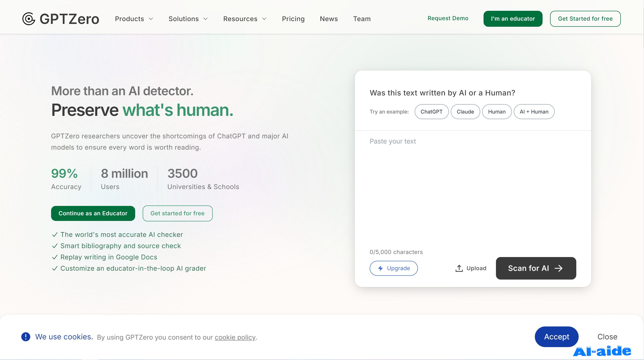The height and width of the screenshot is (360, 644).
Task: Click the 'Try an example:' label
Action: (389, 112)
